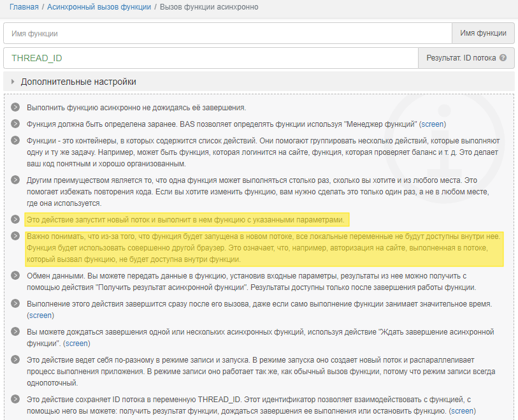Open screen link after "остановить функцию"
Screen dimensions: 518x420
(461, 411)
